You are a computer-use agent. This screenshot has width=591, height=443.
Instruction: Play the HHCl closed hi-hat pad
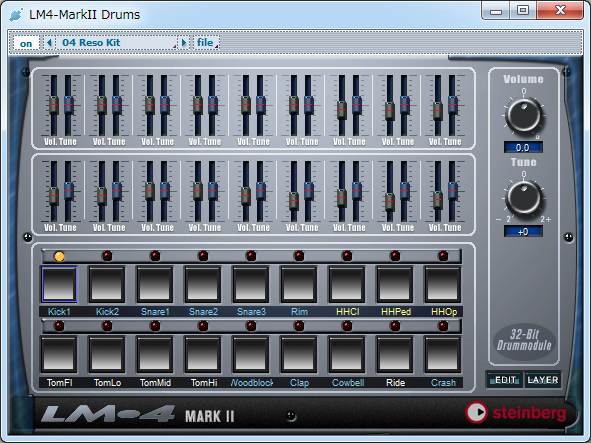pos(347,285)
